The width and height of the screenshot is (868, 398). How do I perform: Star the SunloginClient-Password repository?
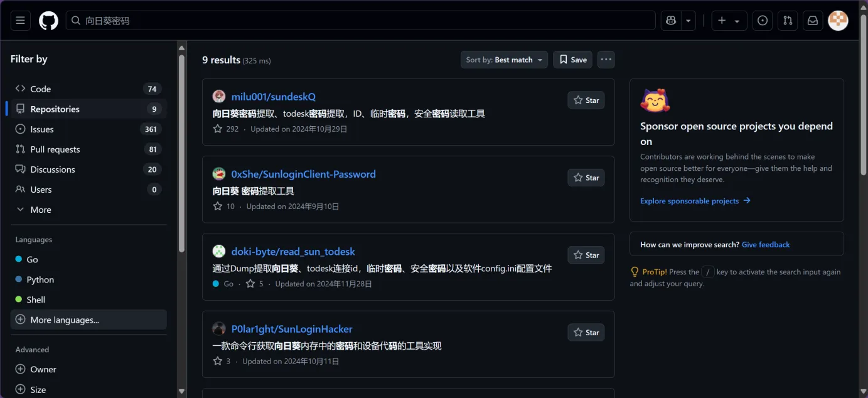tap(586, 178)
